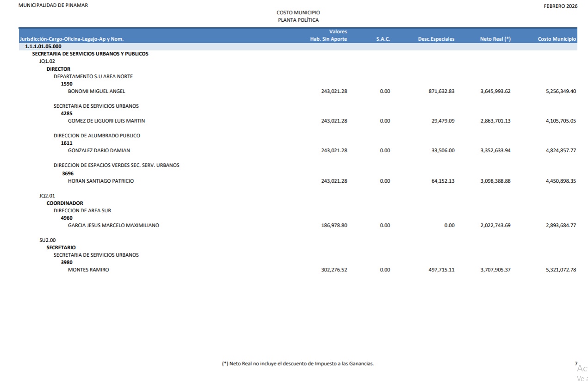Select employee name BONOMI MIGUEL ANGEL
Screen dimensions: 588x382
[x=96, y=91]
